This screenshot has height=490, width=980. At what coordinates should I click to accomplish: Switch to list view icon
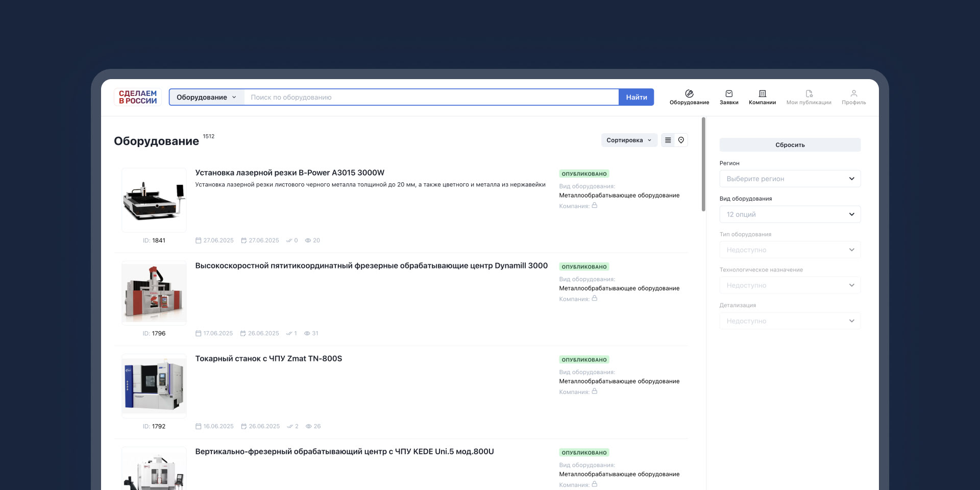coord(668,140)
